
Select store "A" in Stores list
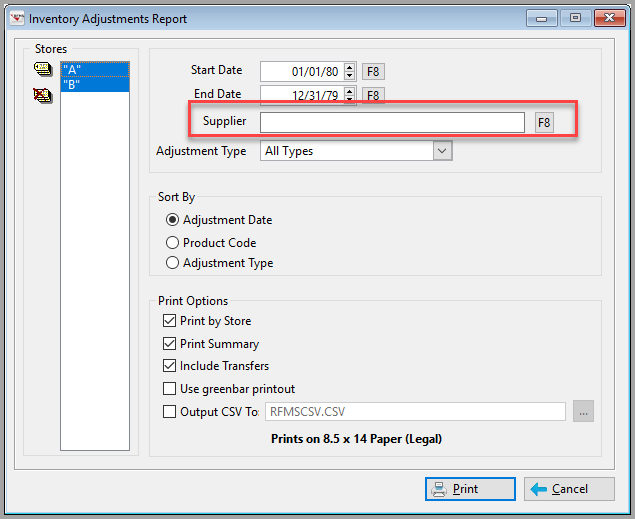(95, 70)
